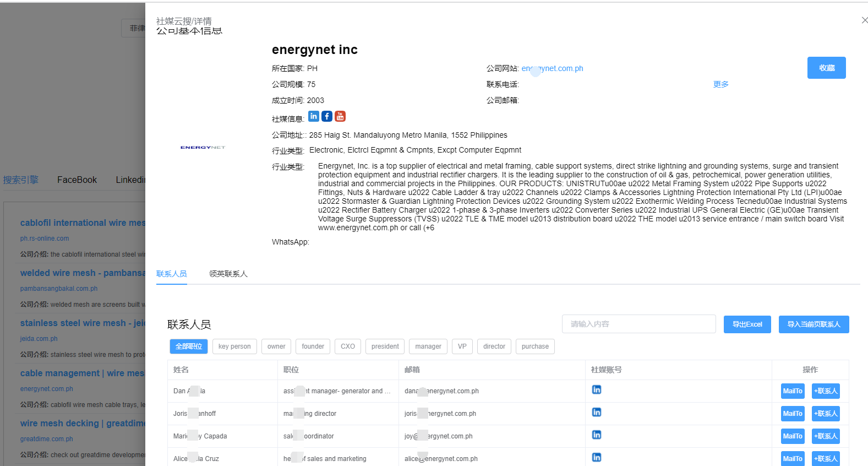Open the cablofil international wire mesh result
Image resolution: width=868 pixels, height=466 pixels.
point(83,223)
